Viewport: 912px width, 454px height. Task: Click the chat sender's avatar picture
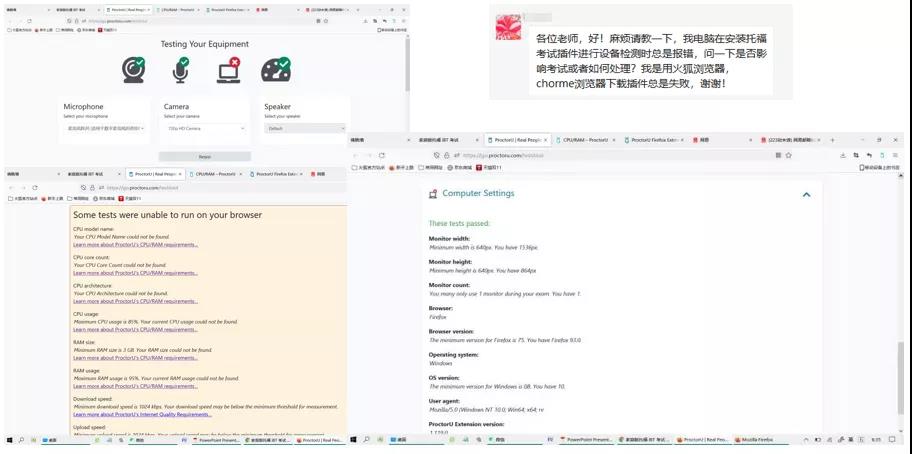508,27
